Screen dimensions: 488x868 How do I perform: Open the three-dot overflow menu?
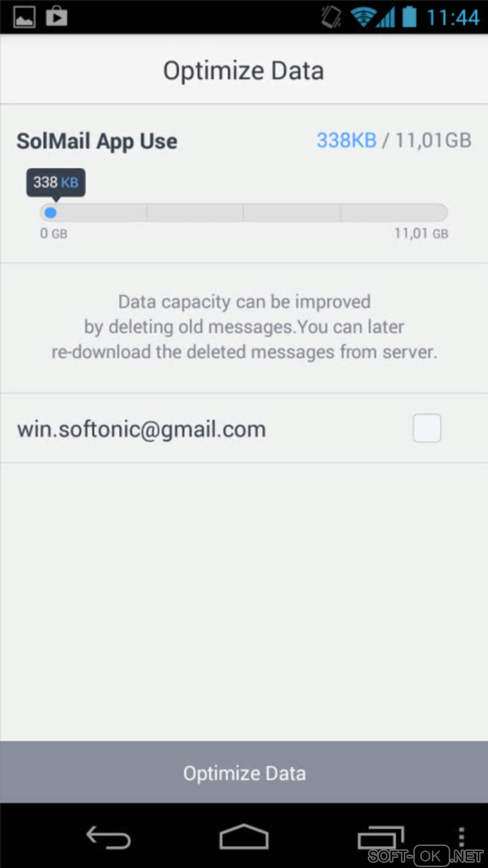[461, 837]
